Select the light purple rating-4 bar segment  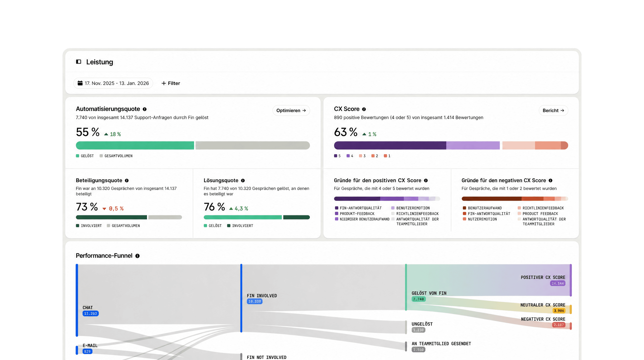click(473, 146)
